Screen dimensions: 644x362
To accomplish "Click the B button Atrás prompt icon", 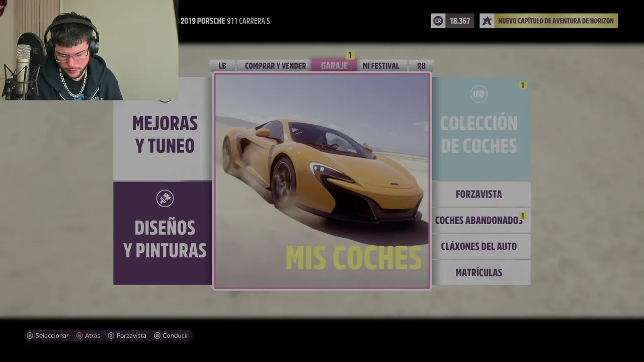I will point(79,335).
